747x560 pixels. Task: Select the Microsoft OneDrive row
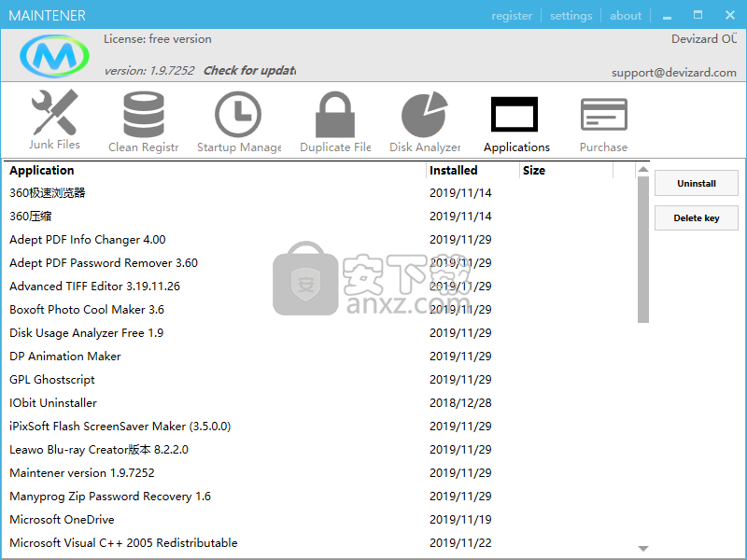point(320,520)
